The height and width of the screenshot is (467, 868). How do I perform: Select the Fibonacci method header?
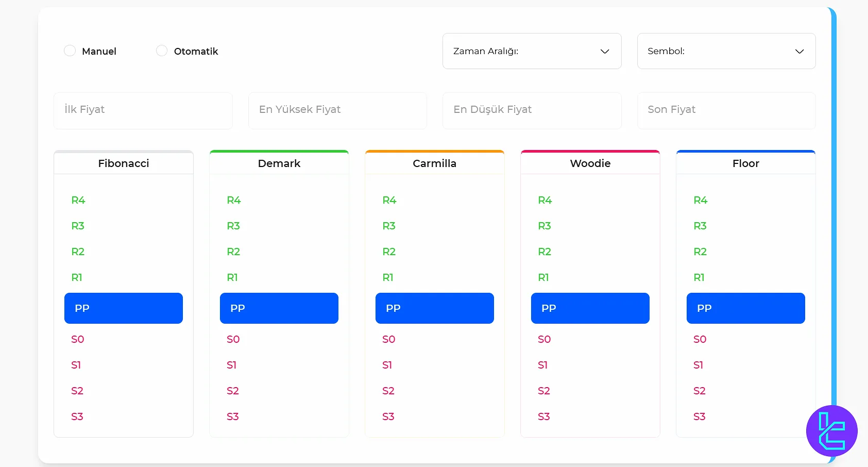point(123,163)
